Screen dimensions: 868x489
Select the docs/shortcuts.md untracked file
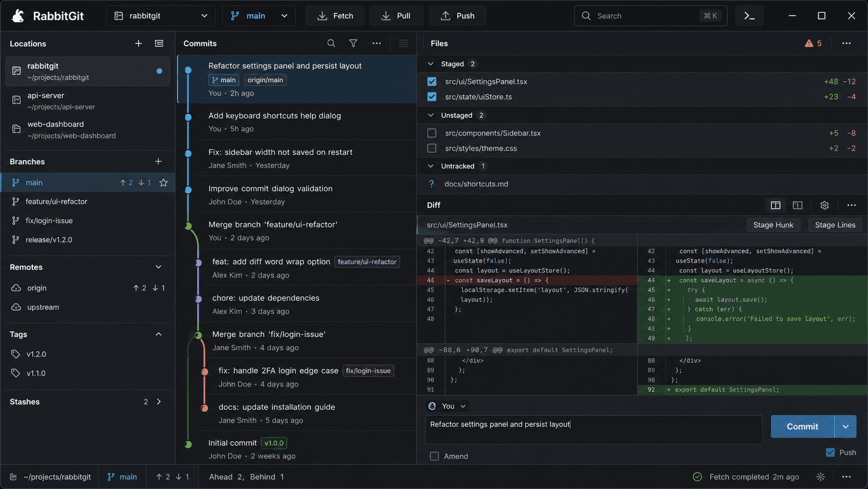tap(642, 184)
